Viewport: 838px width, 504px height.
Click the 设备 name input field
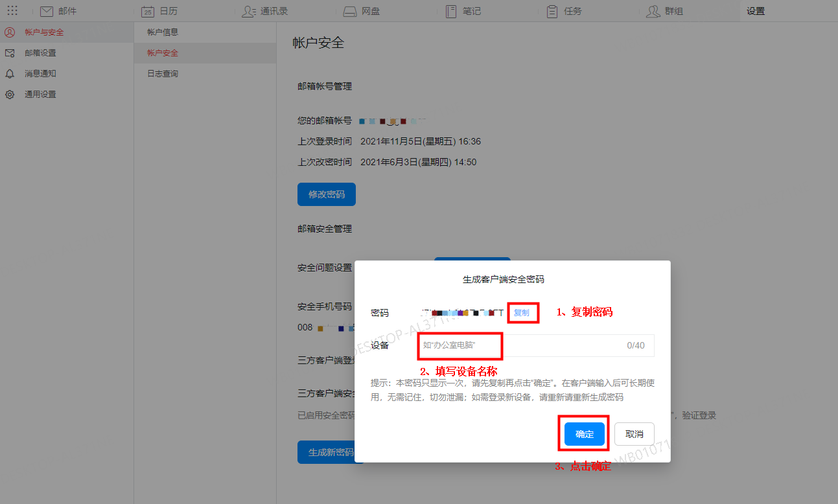[x=518, y=346]
